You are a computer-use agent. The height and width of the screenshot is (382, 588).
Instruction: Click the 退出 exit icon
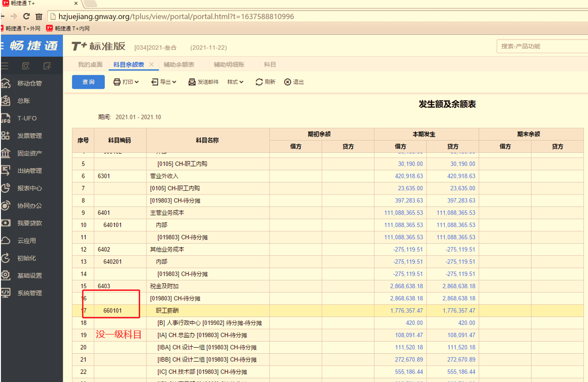point(288,82)
